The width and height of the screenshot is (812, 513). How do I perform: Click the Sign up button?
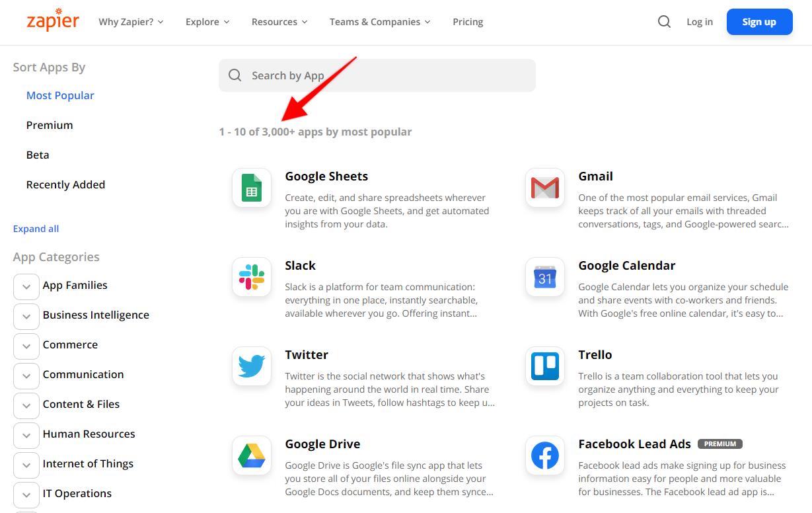tap(759, 22)
